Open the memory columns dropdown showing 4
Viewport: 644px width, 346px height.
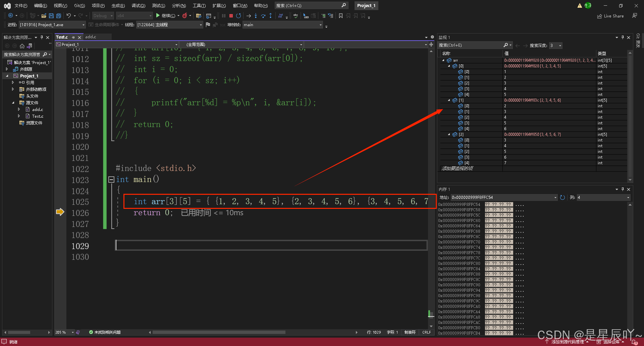tap(603, 197)
